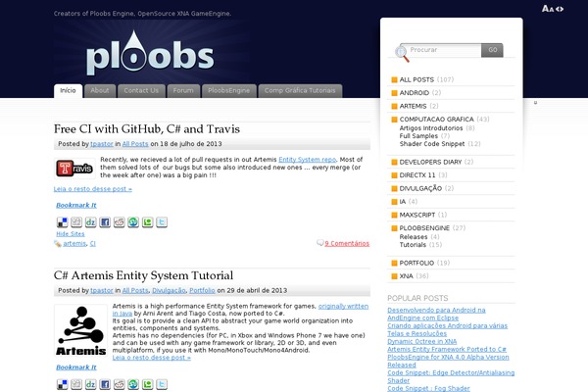Open the MAXSCRIPT category
Viewport: 588px width, 392px height.
[x=417, y=215]
